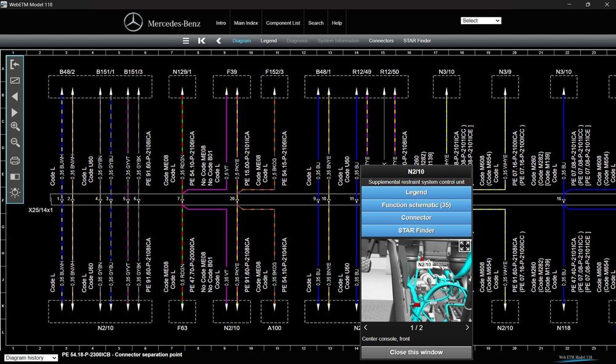This screenshot has height=364, width=616.
Task: Click 'Center console, front' caption
Action: [386, 339]
